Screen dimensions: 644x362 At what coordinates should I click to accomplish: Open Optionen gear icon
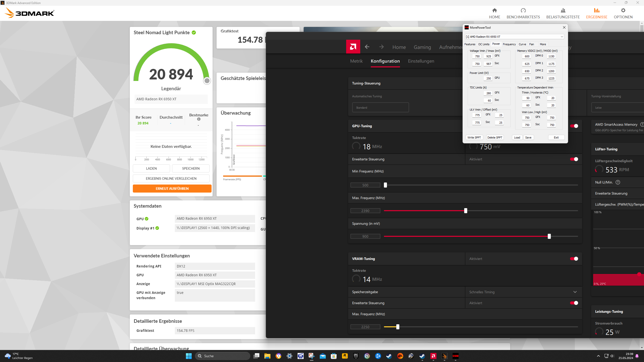click(623, 10)
